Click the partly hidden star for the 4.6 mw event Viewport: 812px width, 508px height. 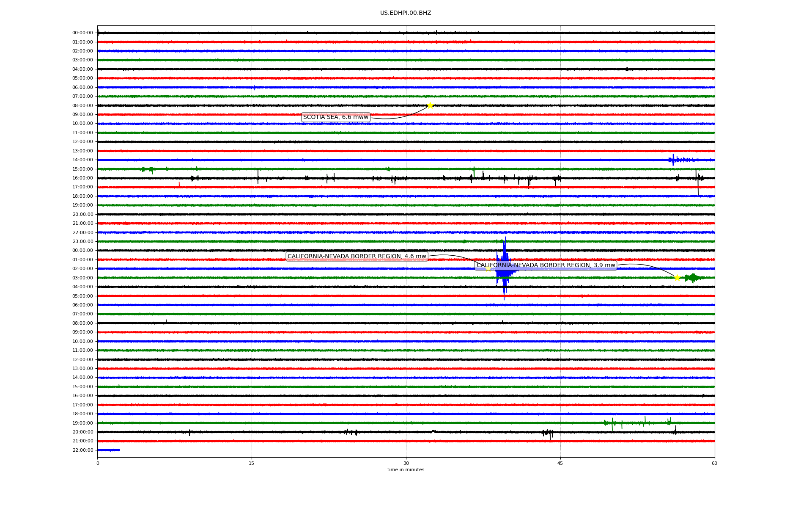coord(488,268)
